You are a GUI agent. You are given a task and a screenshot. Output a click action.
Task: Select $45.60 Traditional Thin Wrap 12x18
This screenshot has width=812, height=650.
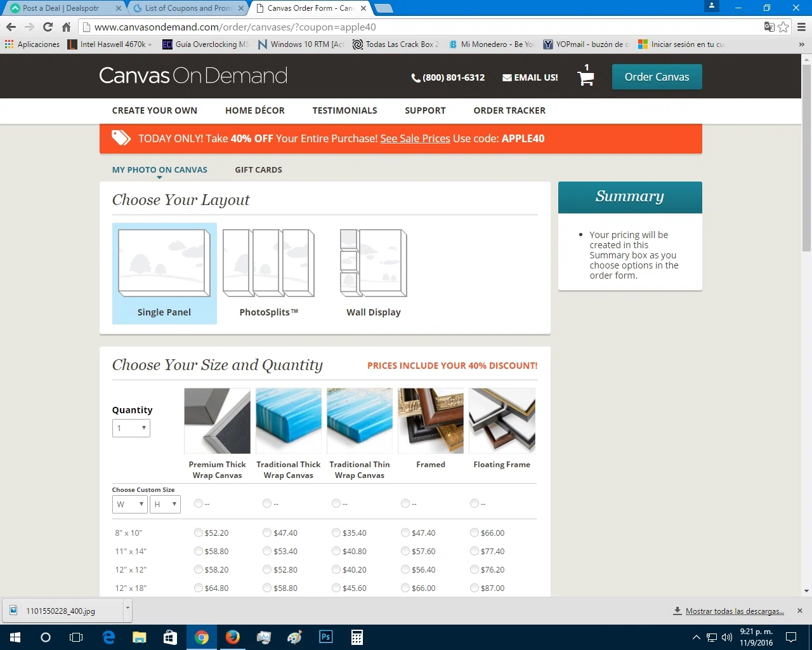(336, 588)
